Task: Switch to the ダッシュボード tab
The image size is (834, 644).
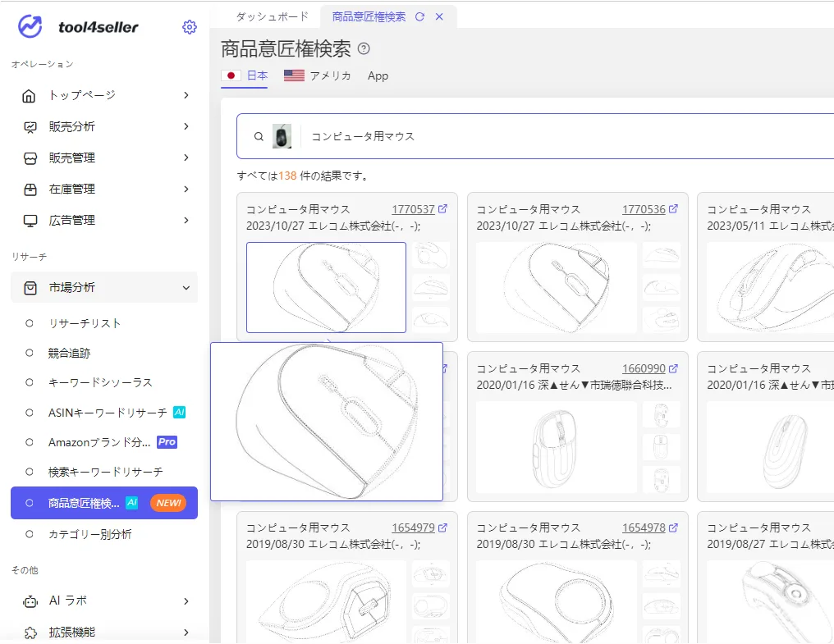Action: 272,17
